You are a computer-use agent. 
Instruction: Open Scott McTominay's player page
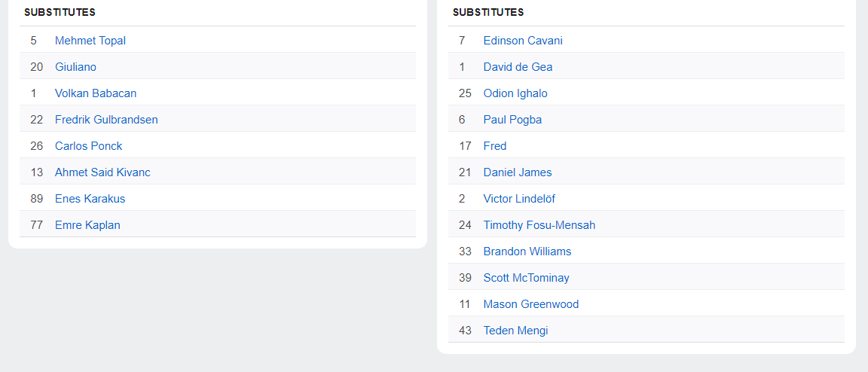pyautogui.click(x=526, y=278)
